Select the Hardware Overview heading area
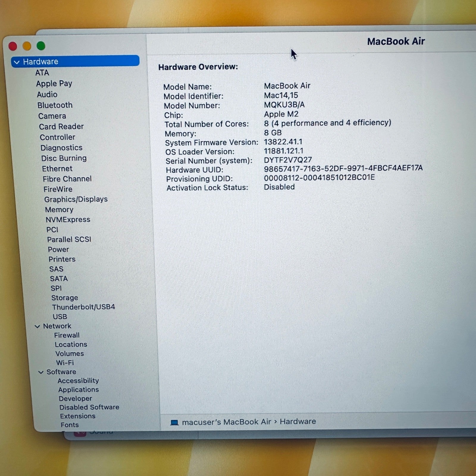Image resolution: width=476 pixels, height=476 pixels. point(198,67)
